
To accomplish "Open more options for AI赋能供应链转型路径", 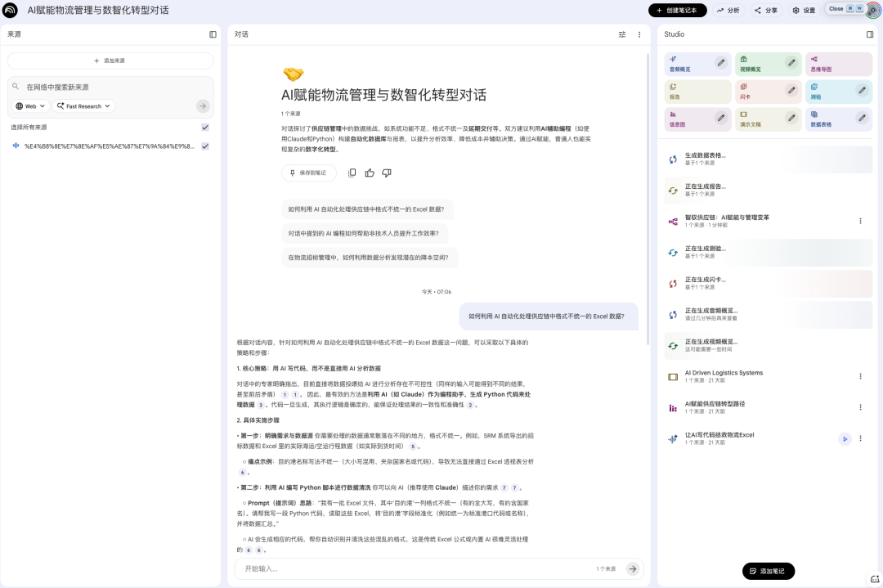I will tap(860, 407).
